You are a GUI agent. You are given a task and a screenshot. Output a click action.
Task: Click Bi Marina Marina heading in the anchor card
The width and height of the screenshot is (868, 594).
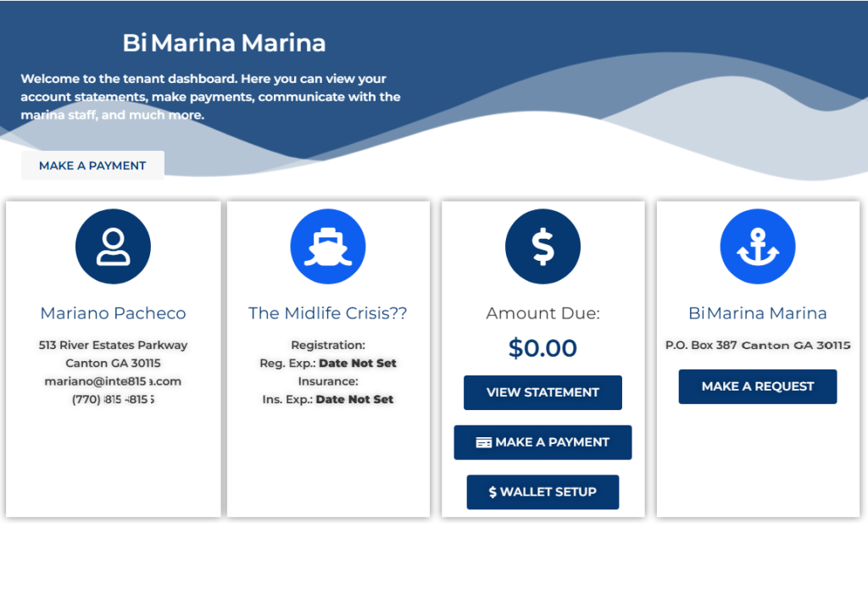point(757,314)
